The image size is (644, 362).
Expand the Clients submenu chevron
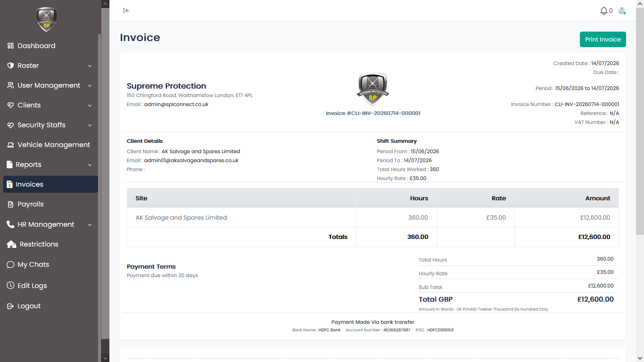(90, 106)
